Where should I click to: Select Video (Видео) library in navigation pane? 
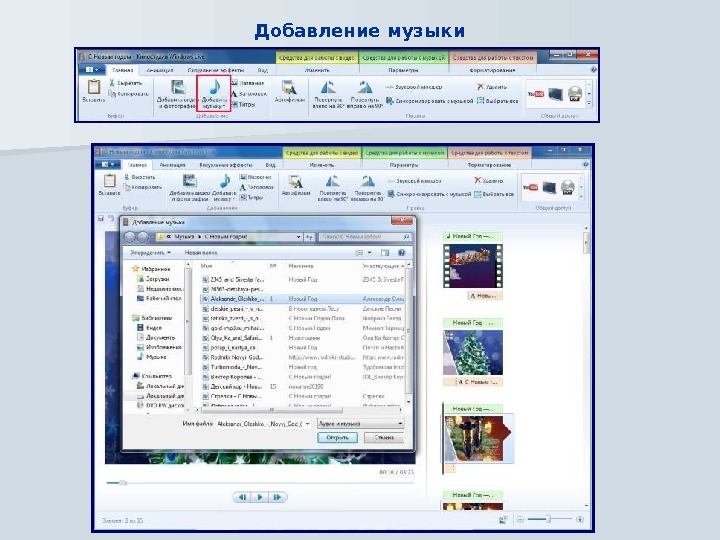tap(150, 327)
